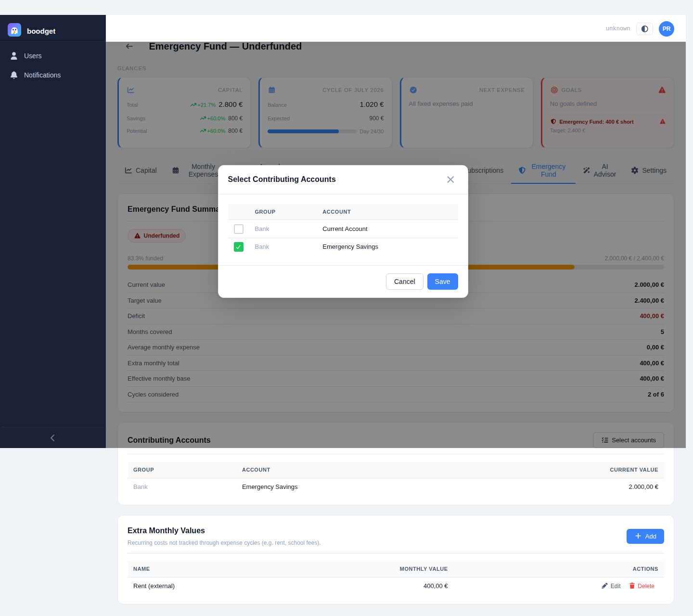This screenshot has width=693, height=616.
Task: Click the Goals target icon
Action: point(554,90)
